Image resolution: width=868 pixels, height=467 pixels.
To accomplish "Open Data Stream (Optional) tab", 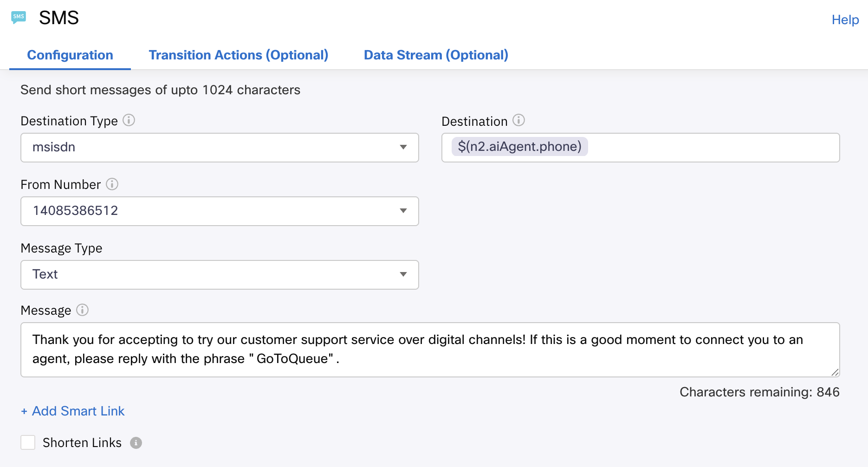I will click(436, 55).
